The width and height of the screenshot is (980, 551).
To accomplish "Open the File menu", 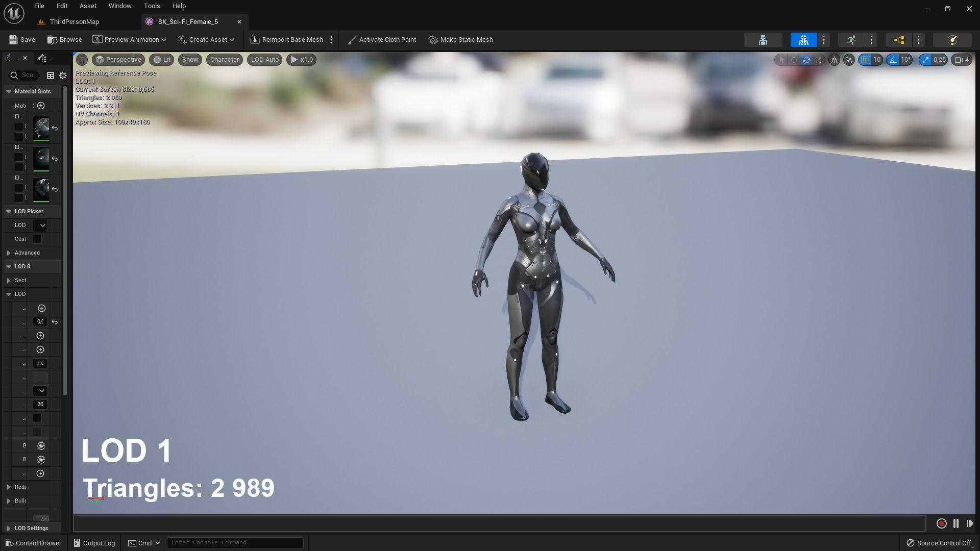I will (x=39, y=6).
